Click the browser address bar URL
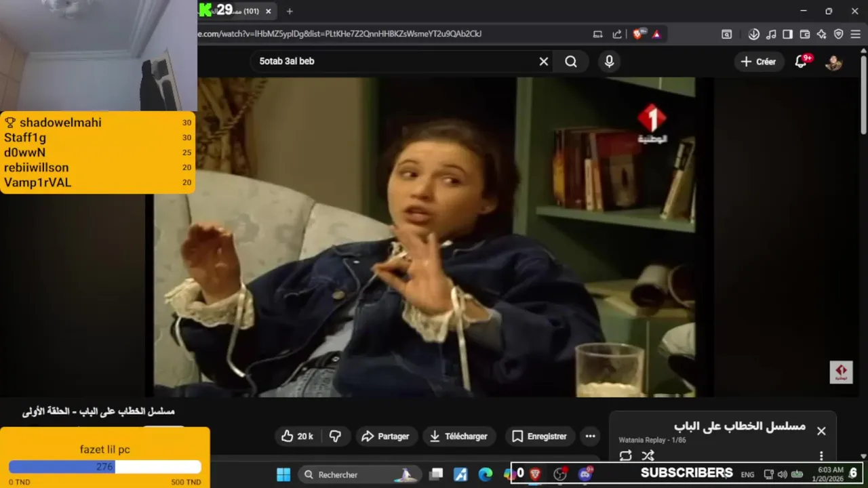This screenshot has height=488, width=868. [340, 34]
